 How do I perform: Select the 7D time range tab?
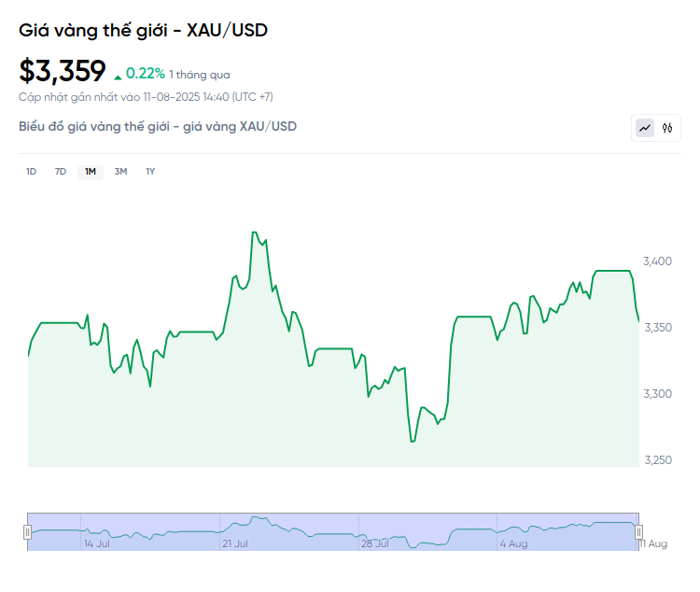click(61, 172)
